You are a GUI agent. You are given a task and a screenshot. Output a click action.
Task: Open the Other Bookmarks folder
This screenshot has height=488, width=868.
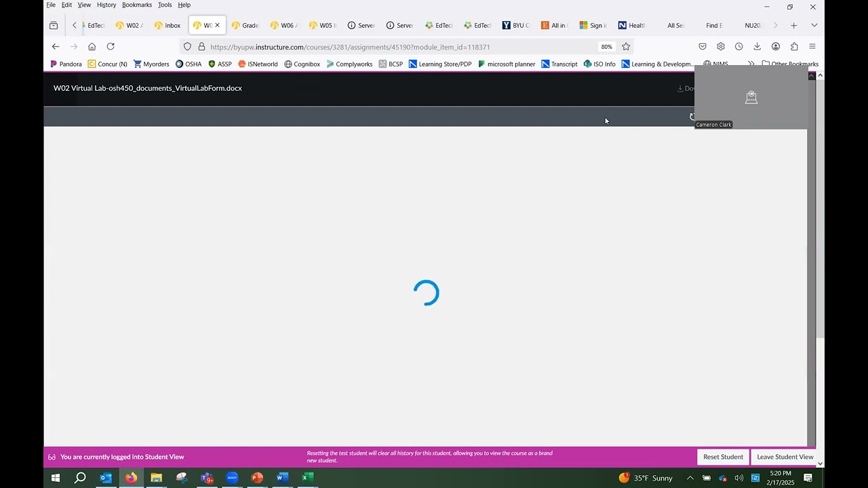[x=790, y=64]
